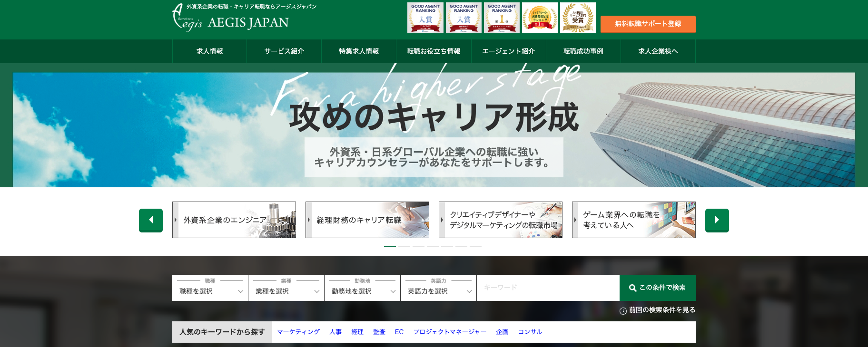Click the magnifier icon on search button

632,288
